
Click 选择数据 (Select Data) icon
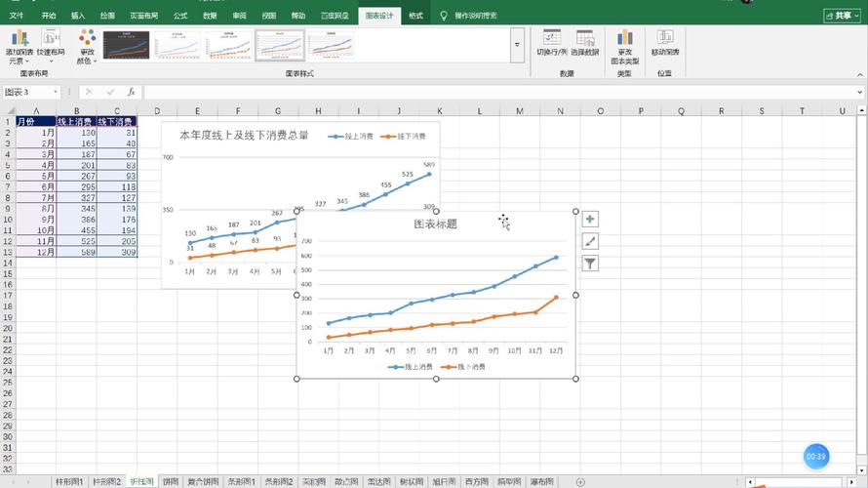[x=584, y=43]
